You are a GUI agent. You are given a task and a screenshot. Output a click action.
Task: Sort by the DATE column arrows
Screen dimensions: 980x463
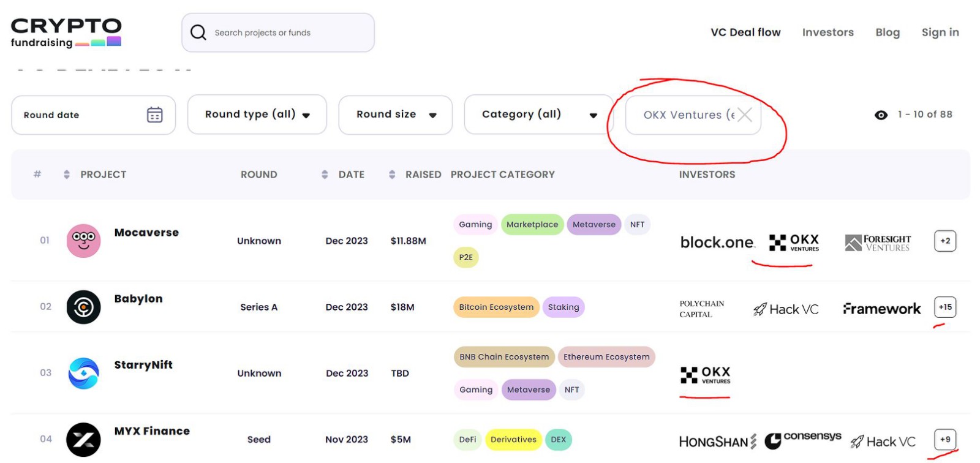(325, 175)
